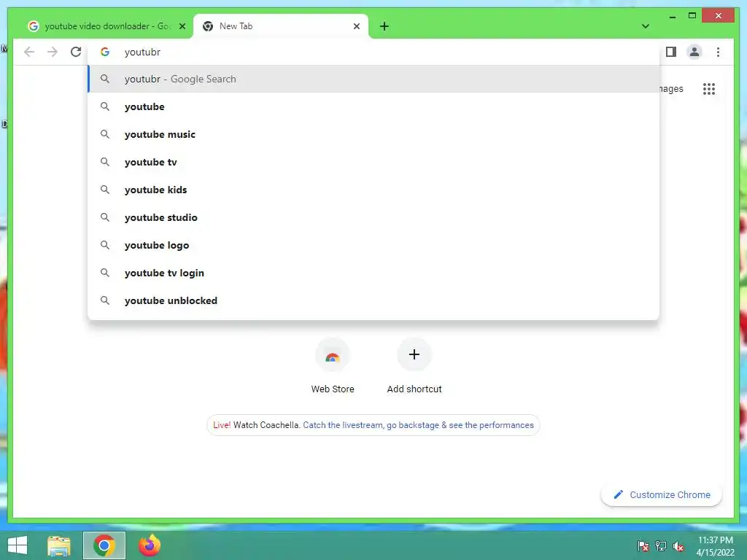Launch Firefox from the taskbar
This screenshot has width=747, height=560.
[x=150, y=545]
